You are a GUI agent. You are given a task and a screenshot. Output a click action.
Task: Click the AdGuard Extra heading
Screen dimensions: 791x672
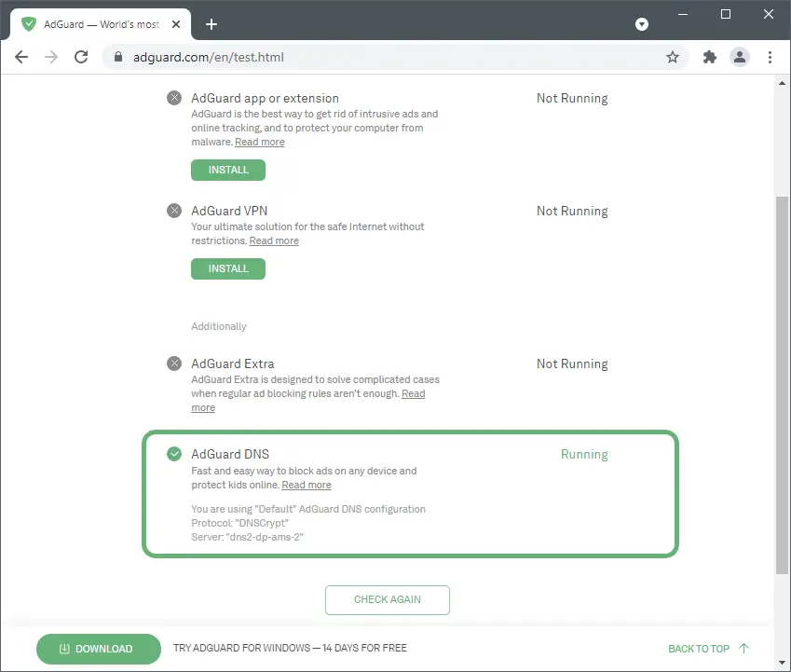(233, 363)
